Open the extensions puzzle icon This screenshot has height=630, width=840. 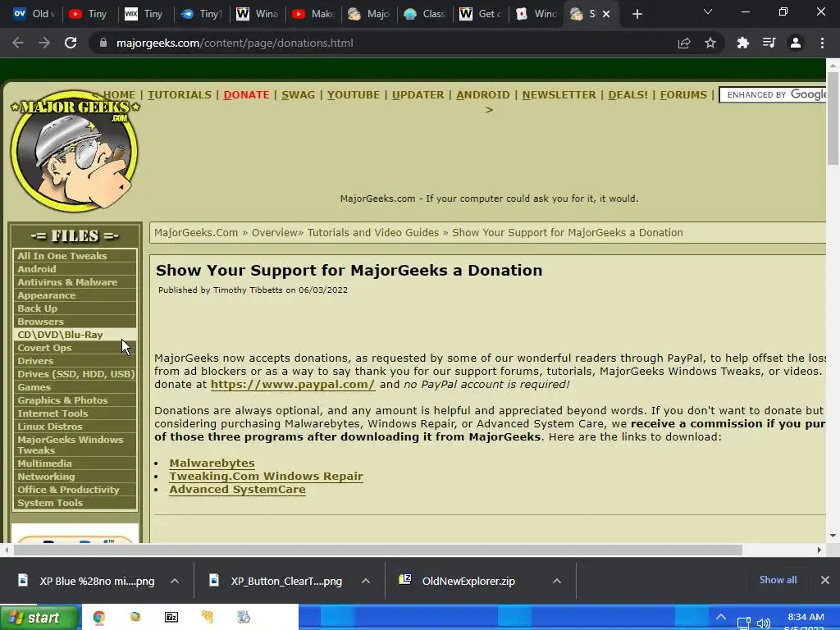743,43
